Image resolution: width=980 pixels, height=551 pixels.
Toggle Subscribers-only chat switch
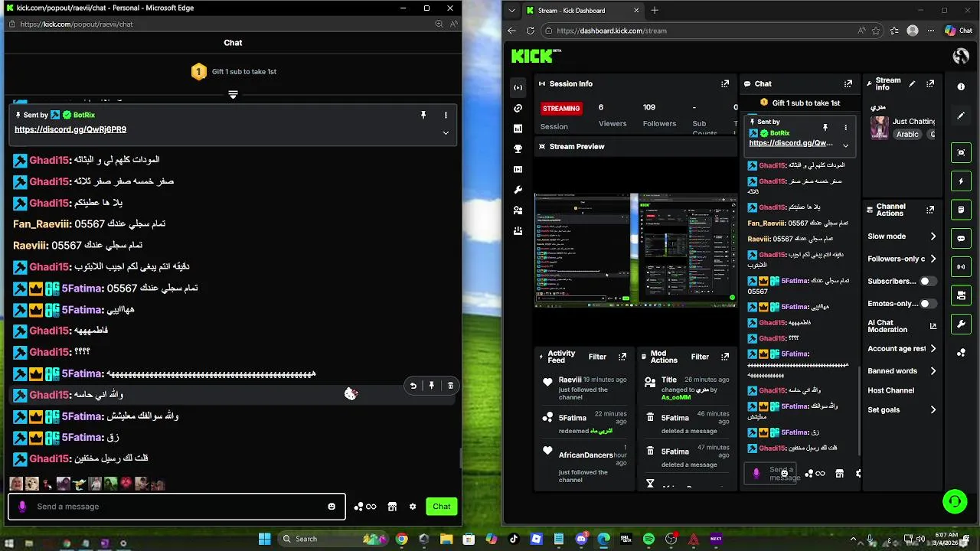coord(928,282)
